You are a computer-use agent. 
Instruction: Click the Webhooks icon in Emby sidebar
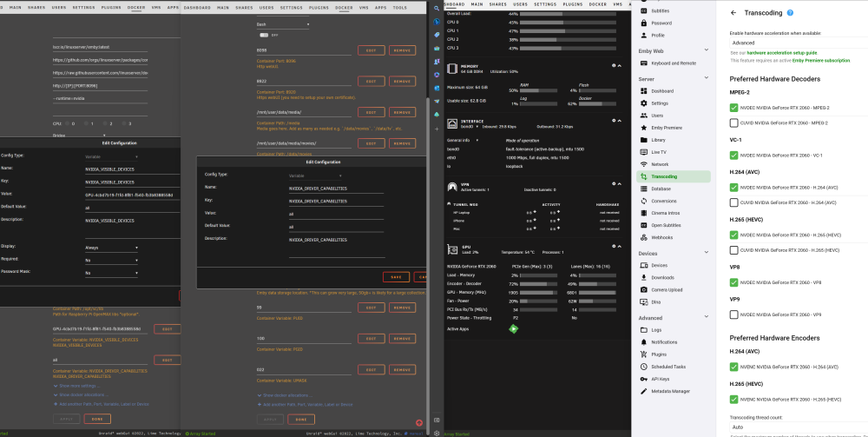[643, 237]
